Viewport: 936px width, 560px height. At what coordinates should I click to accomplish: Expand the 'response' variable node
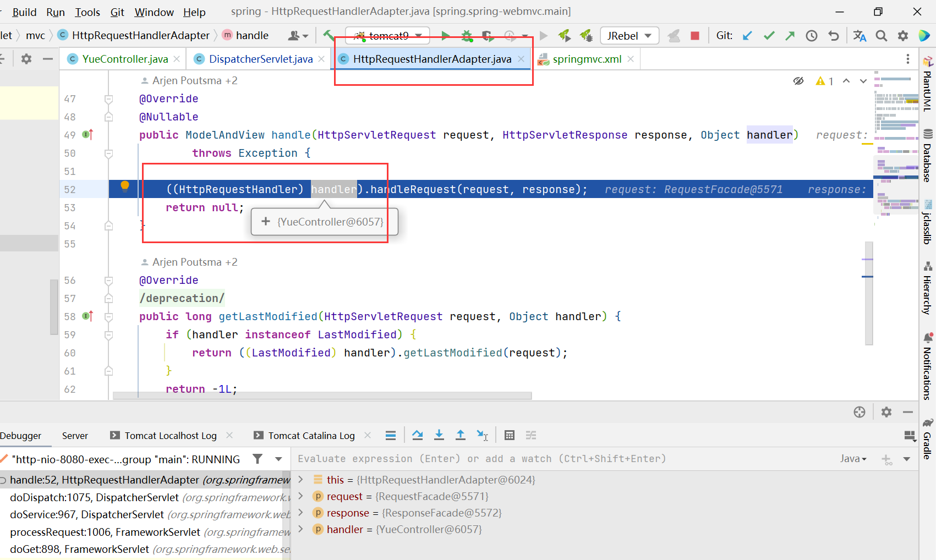300,512
